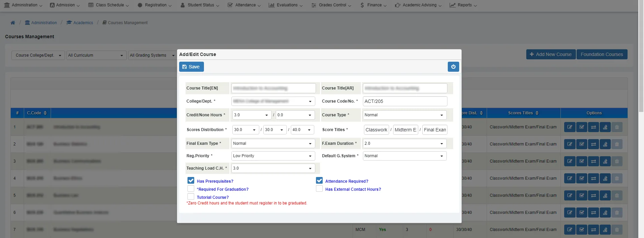The height and width of the screenshot is (238, 644).
Task: Click the Course Code/No. field ACT/205
Action: 405,101
